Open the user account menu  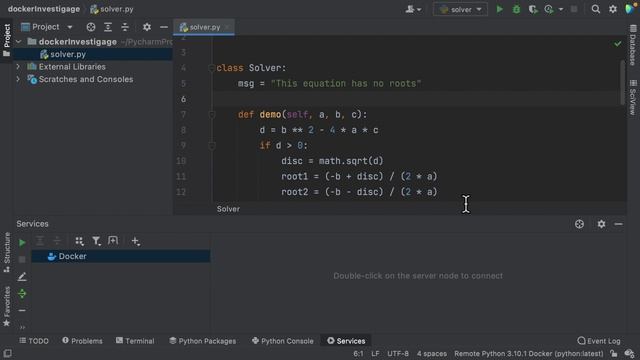coord(413,9)
